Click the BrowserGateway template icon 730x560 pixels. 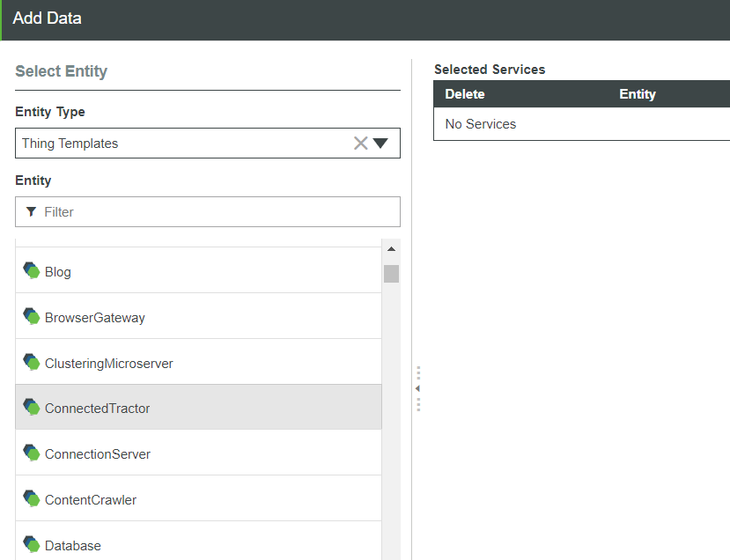click(x=32, y=317)
